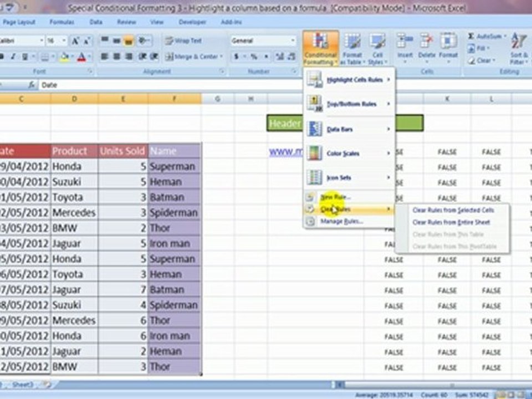Click the Increase Font Size icon
This screenshot has width=532, height=399.
[x=75, y=41]
